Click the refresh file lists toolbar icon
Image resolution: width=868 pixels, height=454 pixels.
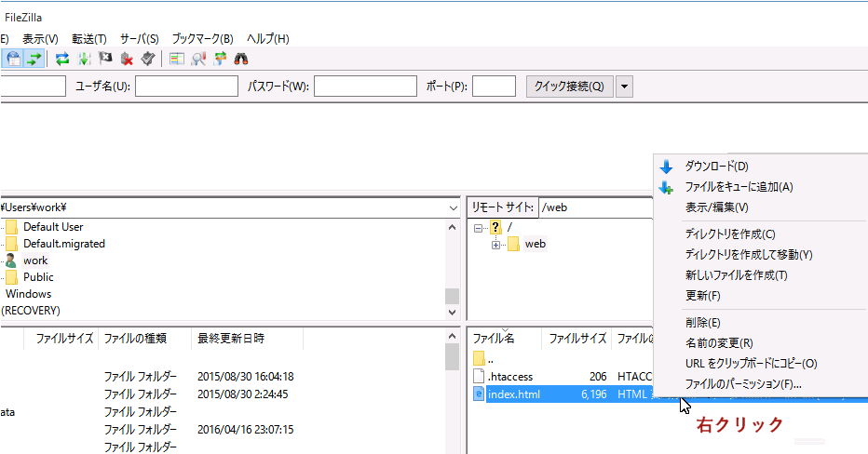(x=62, y=59)
